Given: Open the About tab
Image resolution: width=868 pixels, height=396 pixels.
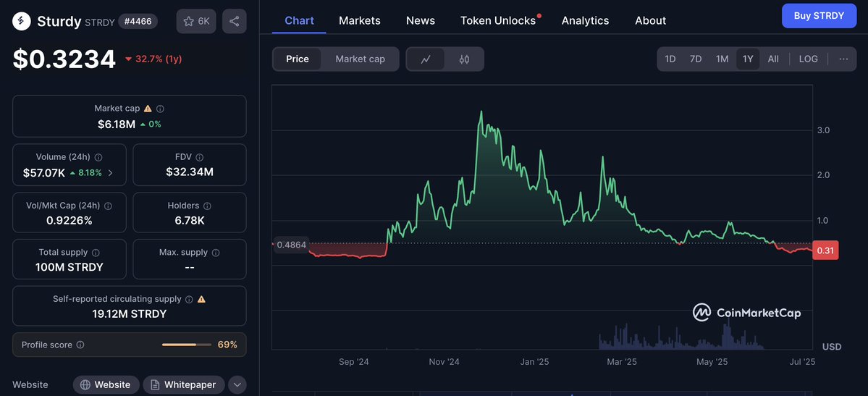Looking at the screenshot, I should pyautogui.click(x=650, y=20).
